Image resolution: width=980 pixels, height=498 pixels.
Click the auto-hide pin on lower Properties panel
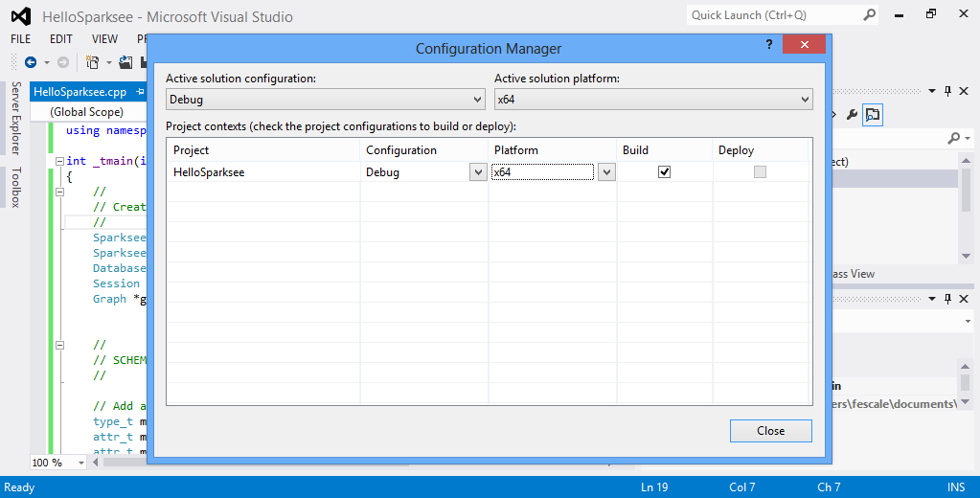click(948, 300)
